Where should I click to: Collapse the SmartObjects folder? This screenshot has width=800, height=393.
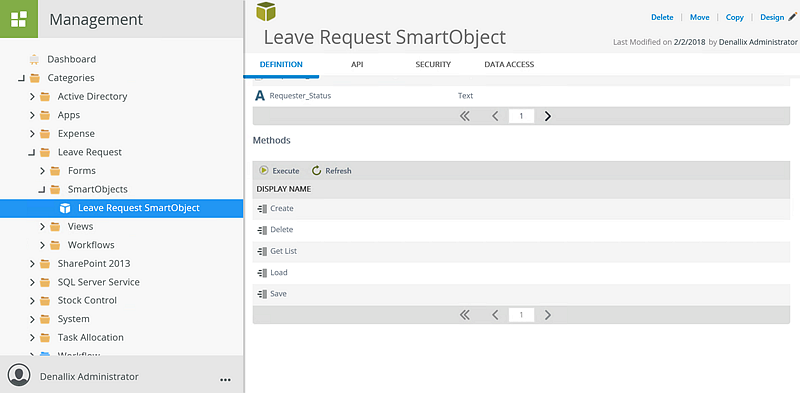tap(42, 190)
